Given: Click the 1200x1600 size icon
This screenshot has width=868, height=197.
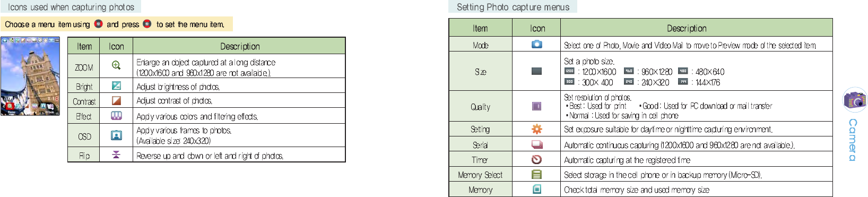Looking at the screenshot, I should coord(569,71).
